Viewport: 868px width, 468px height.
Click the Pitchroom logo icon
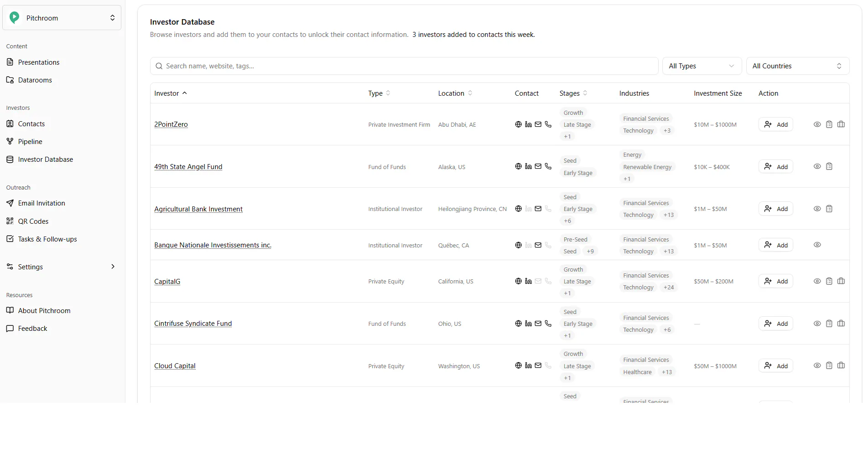[15, 18]
